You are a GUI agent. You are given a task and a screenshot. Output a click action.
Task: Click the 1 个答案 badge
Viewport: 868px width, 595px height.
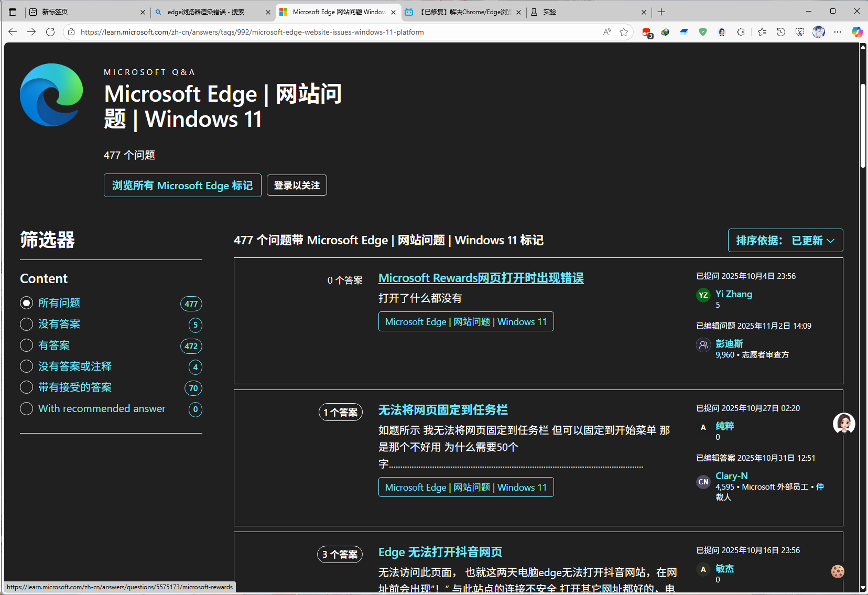click(341, 413)
